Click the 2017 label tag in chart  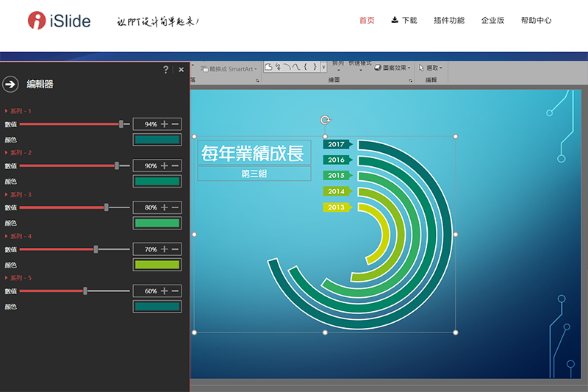tap(337, 144)
